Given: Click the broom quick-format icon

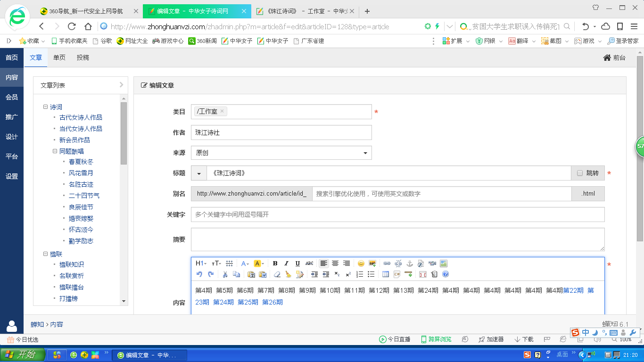Looking at the screenshot, I should click(288, 274).
